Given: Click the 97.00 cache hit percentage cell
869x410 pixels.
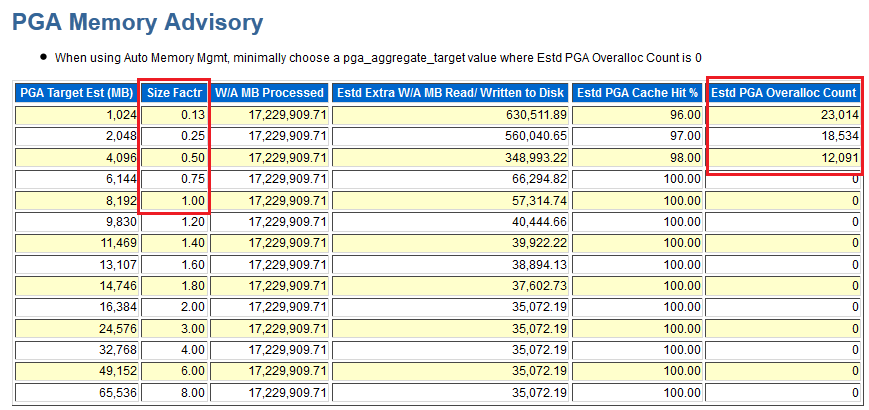Looking at the screenshot, I should [x=637, y=136].
